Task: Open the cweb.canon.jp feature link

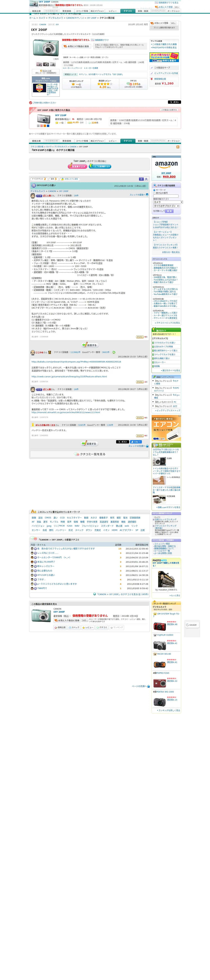Action: [69, 377]
